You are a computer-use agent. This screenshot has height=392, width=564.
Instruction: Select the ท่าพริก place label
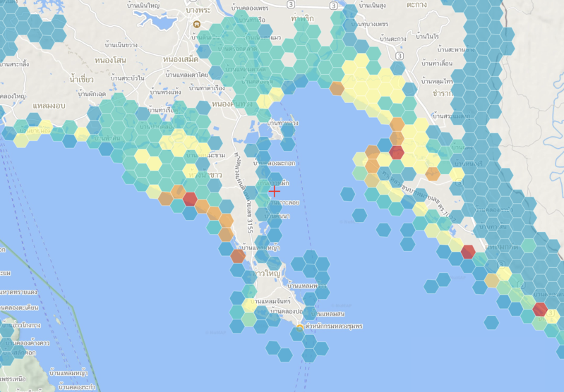[301, 20]
